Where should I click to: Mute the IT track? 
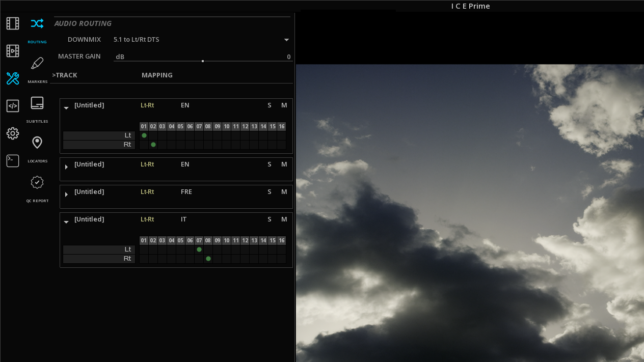(x=284, y=219)
